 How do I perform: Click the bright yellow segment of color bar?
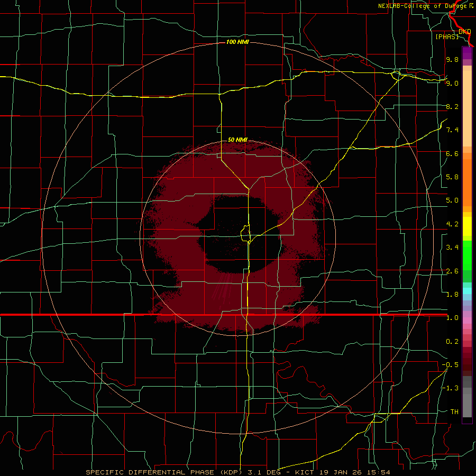click(467, 226)
